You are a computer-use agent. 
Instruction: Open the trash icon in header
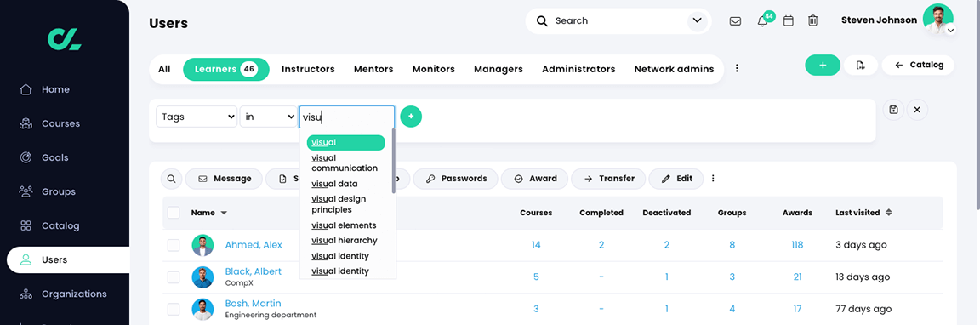[812, 20]
